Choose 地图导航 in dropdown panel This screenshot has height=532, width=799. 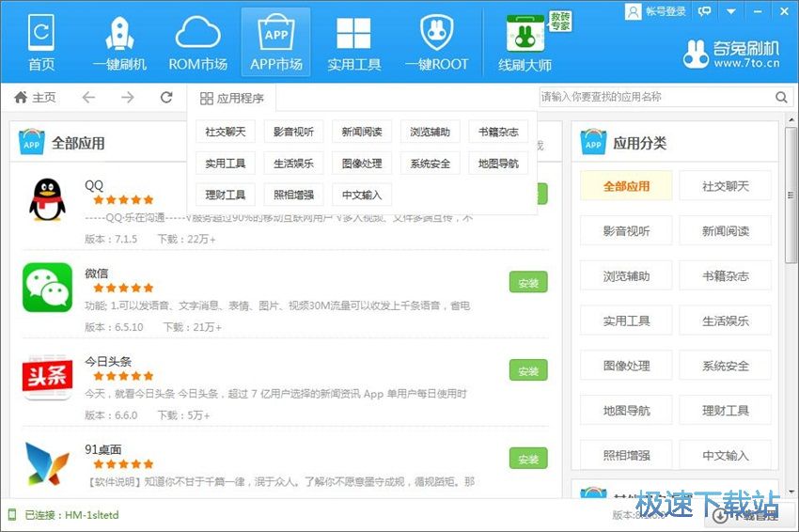pos(498,163)
